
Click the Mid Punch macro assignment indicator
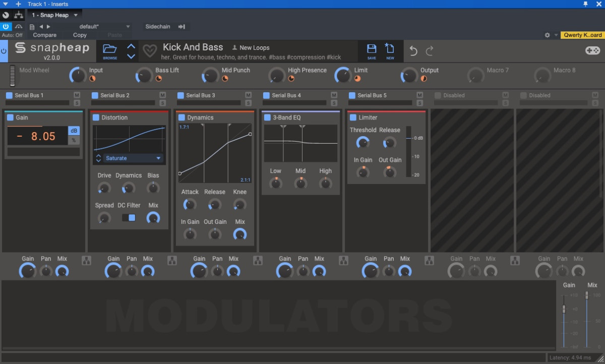coord(225,79)
